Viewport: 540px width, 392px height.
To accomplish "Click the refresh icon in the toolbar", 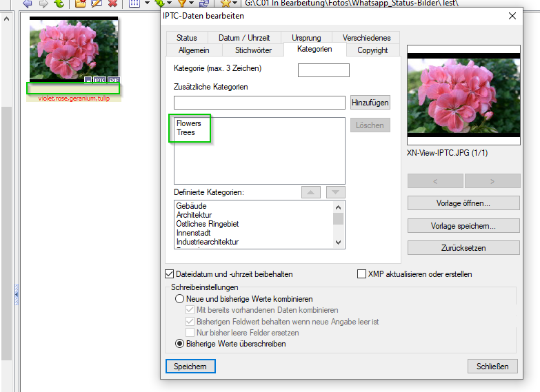I will (x=204, y=3).
